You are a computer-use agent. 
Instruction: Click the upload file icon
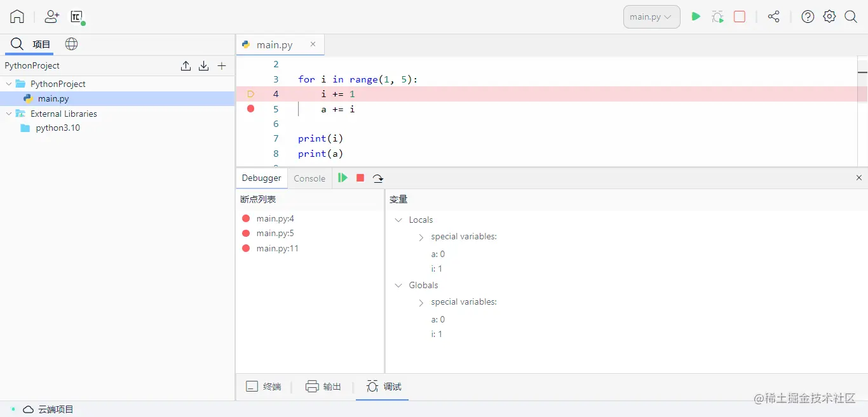pos(186,65)
